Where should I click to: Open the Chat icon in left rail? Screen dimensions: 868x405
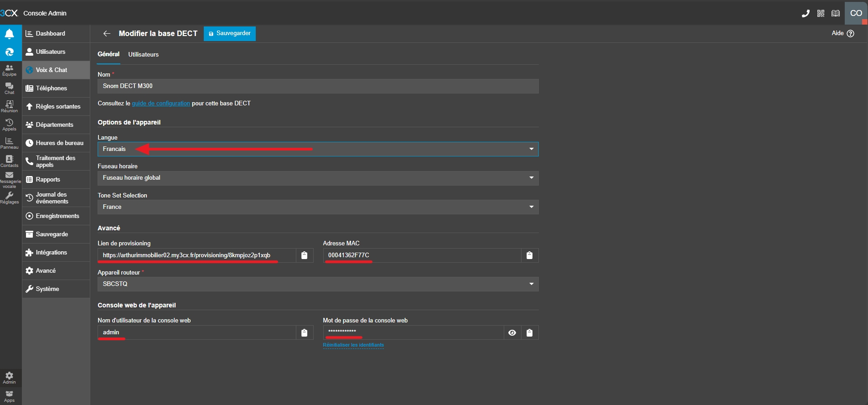[x=10, y=88]
